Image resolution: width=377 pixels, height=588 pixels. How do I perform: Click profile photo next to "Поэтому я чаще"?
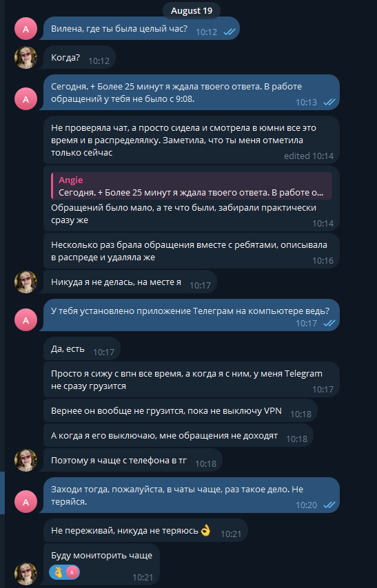[x=26, y=460]
